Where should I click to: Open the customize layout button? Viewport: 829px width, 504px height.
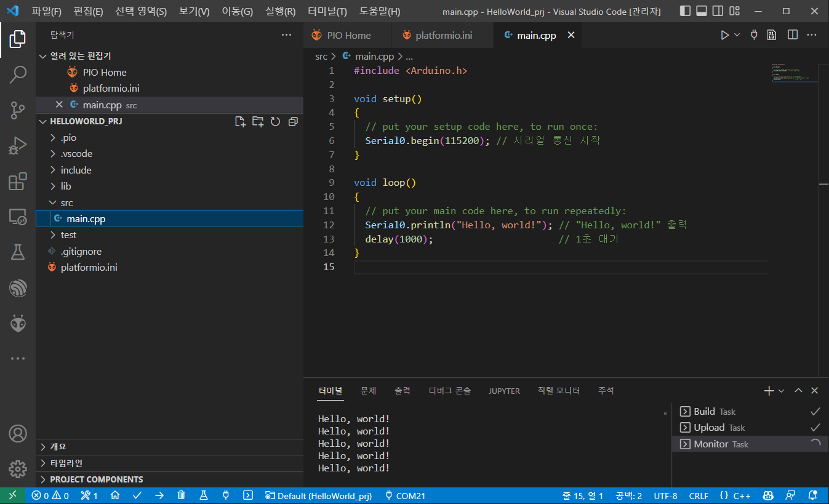pyautogui.click(x=734, y=11)
